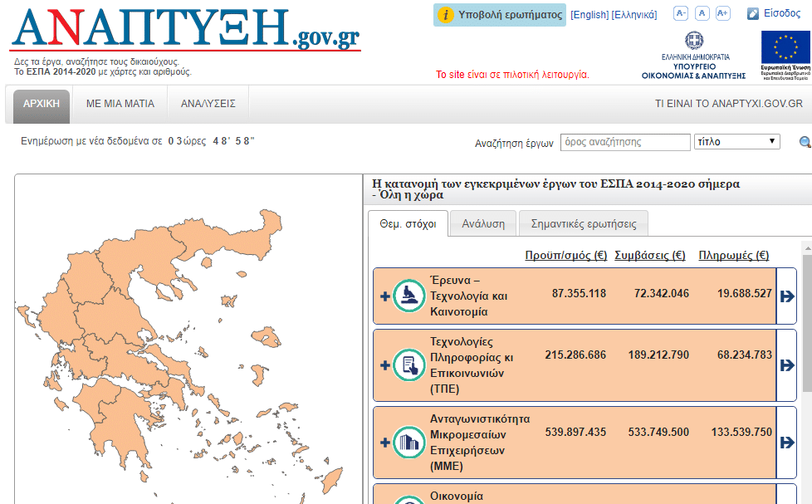Click the pilot-operation notice in red

[512, 75]
